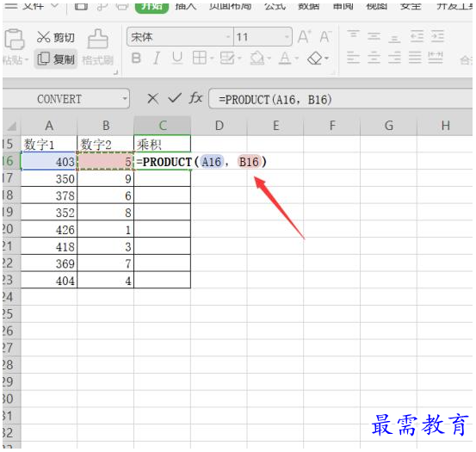Viewport: 476px width, 452px height.
Task: Click the Borders grid icon
Action: pos(200,58)
